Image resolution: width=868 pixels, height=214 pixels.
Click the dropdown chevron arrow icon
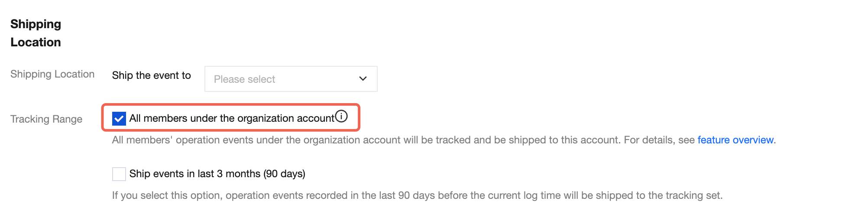pos(363,79)
